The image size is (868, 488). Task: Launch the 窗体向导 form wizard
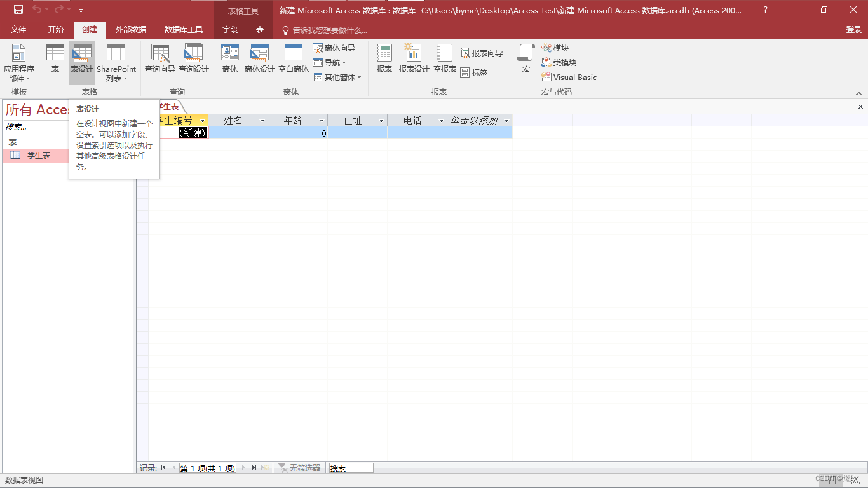(334, 48)
